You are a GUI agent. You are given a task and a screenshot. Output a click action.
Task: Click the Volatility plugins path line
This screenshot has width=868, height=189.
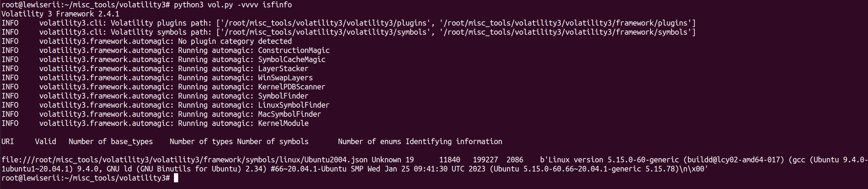click(x=349, y=23)
